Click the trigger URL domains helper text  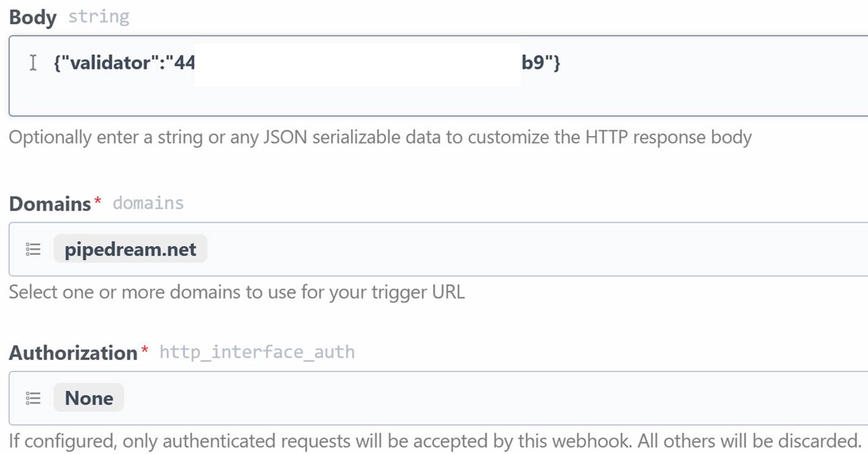[237, 292]
